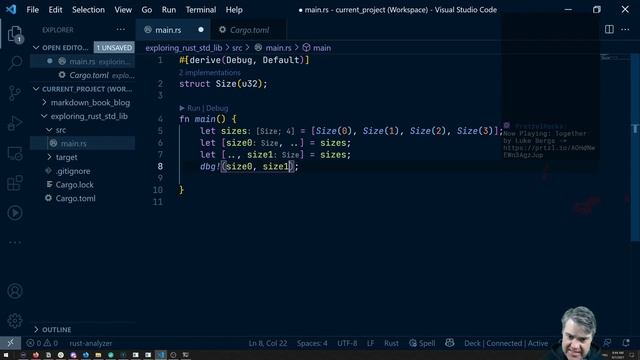Split the editor right

point(609,29)
